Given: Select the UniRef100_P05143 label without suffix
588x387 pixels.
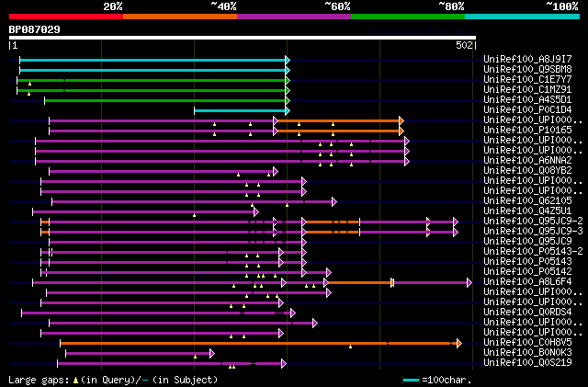Looking at the screenshot, I should point(527,262).
